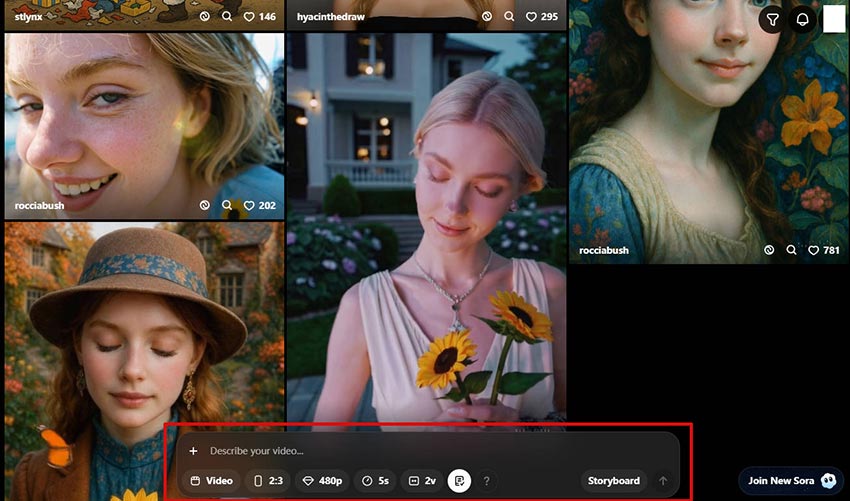Click the Join New Sora button
850x501 pixels.
coord(791,481)
